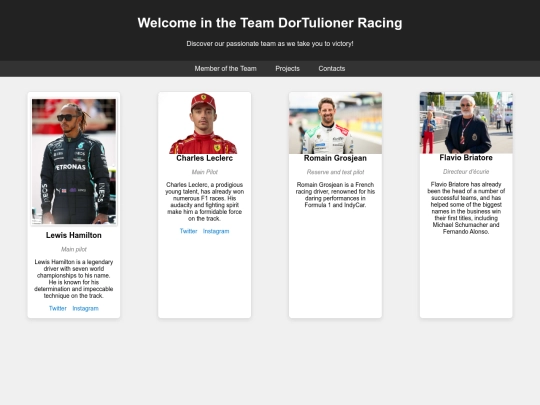Click the 'Directeur d'écurie' role text

click(466, 172)
